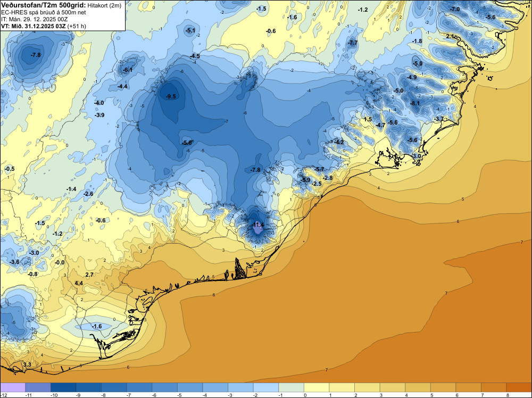Viewport: 532px width, 398px height.
Task: Click the "0" label on the legend scale
Action: point(305,395)
